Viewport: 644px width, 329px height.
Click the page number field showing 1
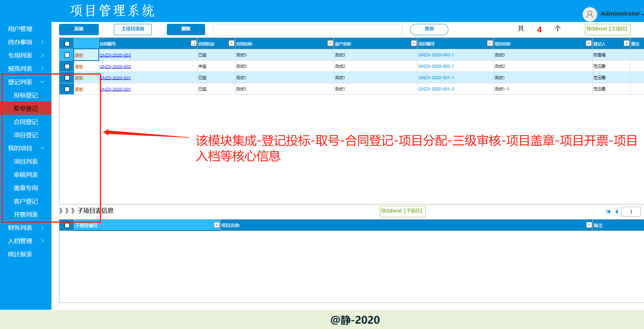pos(631,212)
